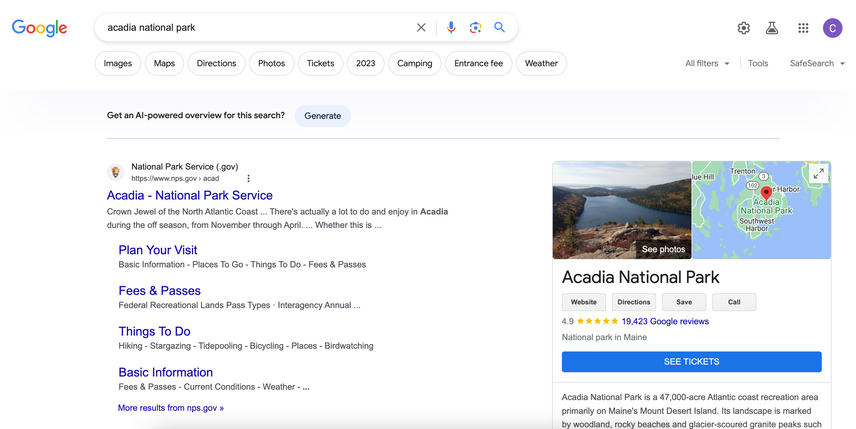The width and height of the screenshot is (856, 429).
Task: Expand the All filters dropdown
Action: pyautogui.click(x=707, y=63)
